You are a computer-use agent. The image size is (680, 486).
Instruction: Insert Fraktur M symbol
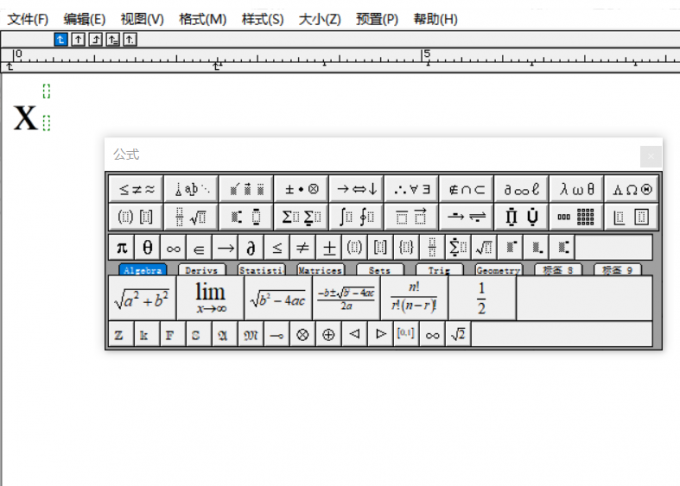251,334
